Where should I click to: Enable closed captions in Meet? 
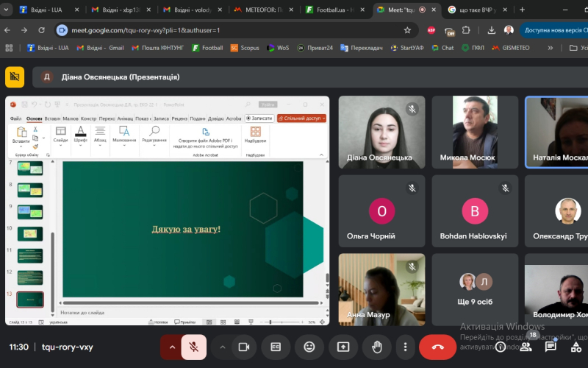point(276,347)
